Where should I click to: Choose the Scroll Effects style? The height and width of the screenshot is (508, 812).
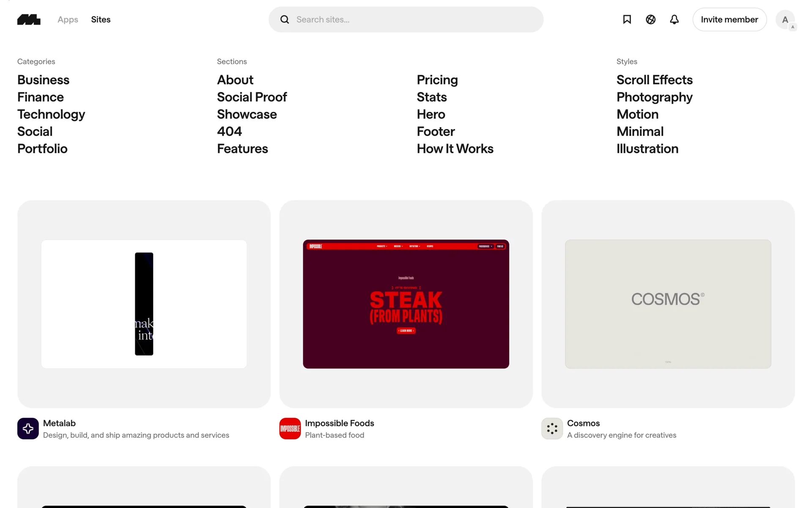pos(654,80)
